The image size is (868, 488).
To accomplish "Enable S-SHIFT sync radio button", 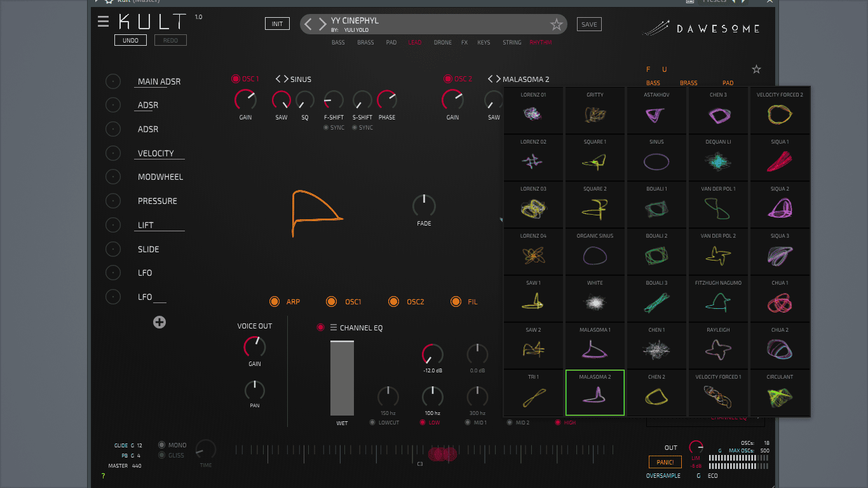I will coord(355,128).
